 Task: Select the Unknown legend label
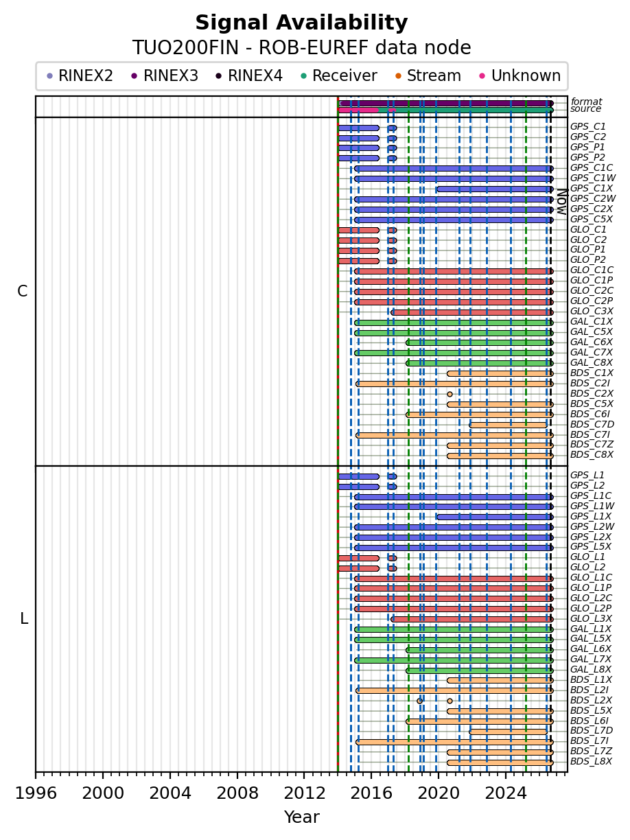click(526, 76)
